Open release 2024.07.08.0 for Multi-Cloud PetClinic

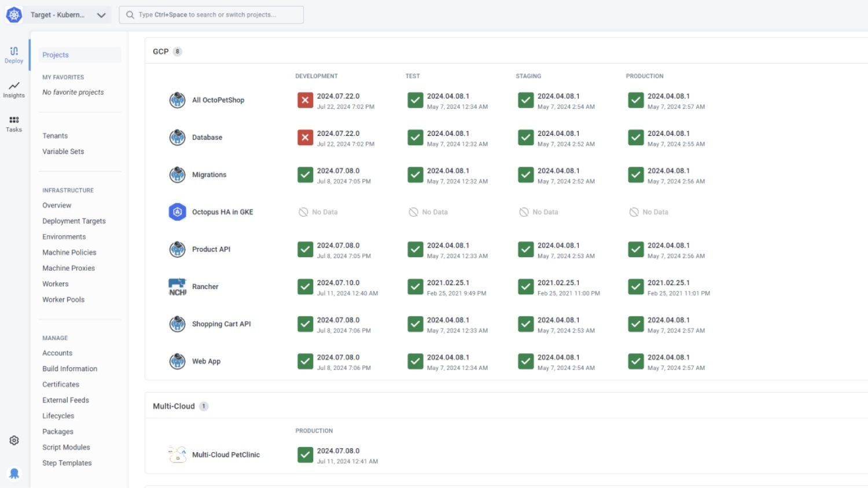click(339, 451)
